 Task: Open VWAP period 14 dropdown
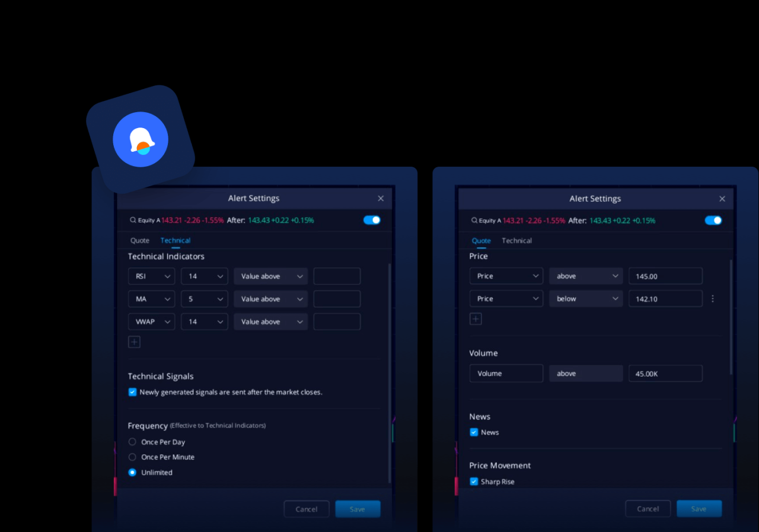coord(205,321)
